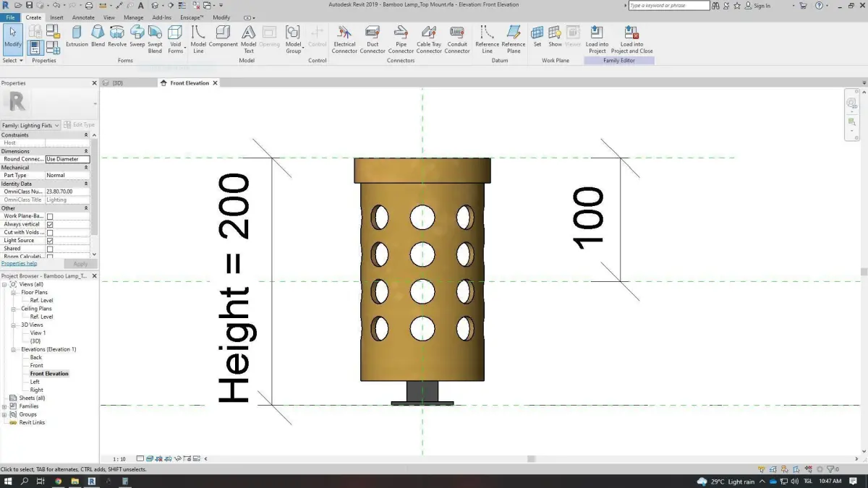Open the Autodesk App Store cart icon

coord(803,5)
